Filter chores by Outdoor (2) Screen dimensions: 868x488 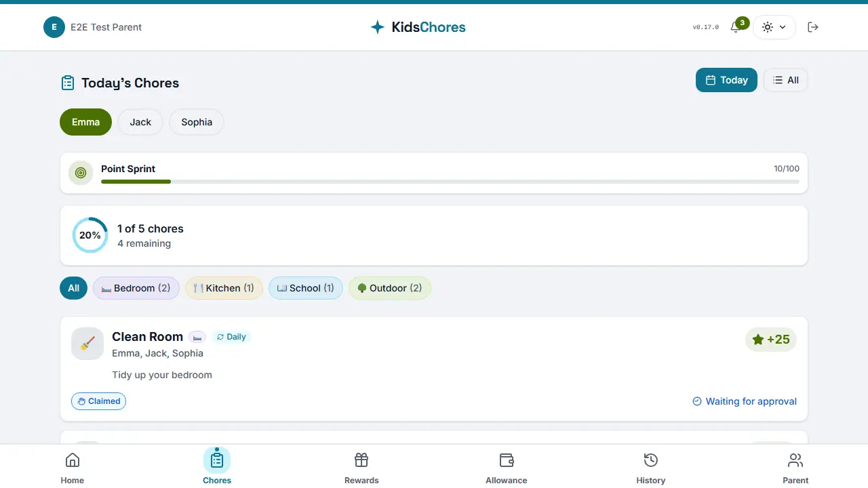tap(390, 288)
